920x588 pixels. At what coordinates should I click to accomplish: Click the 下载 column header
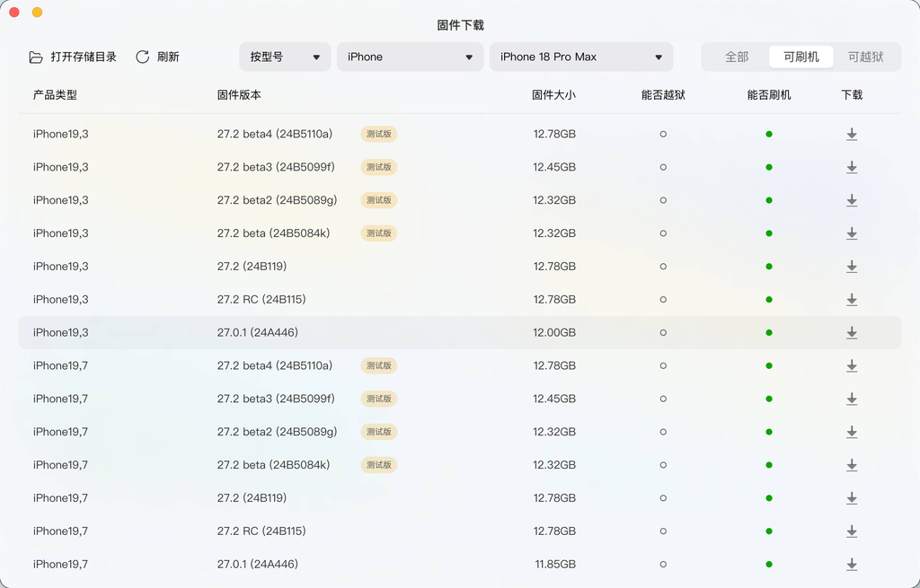click(x=852, y=95)
